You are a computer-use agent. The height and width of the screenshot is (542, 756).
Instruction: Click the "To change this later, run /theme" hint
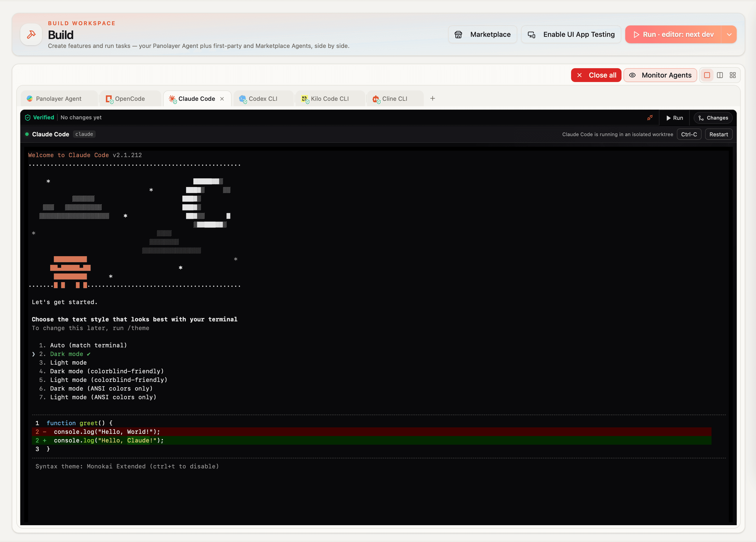coord(91,328)
